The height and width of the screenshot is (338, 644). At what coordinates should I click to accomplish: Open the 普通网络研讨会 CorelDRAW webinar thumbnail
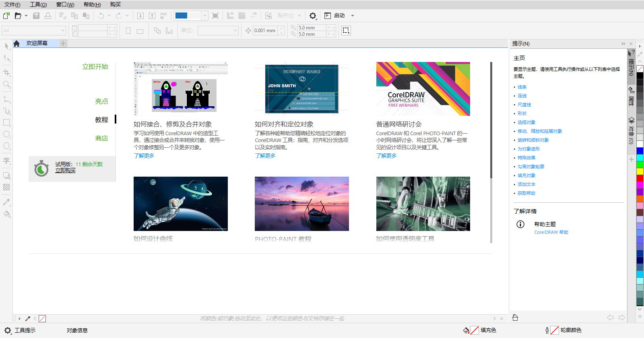coord(423,89)
